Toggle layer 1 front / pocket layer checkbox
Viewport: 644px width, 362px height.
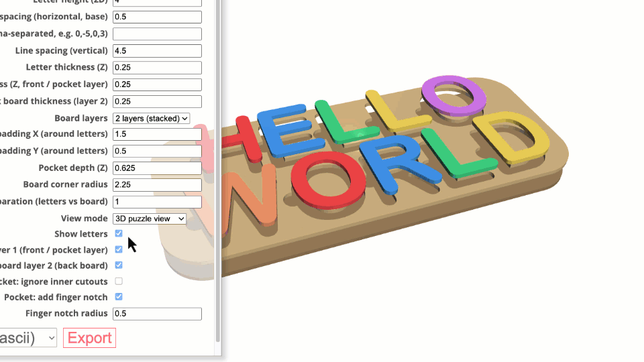pos(119,249)
